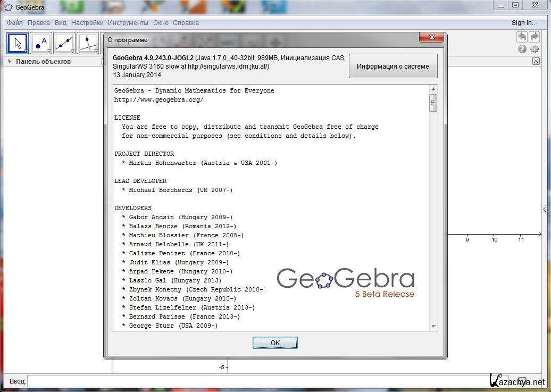Open settings with the gear icon
The width and height of the screenshot is (551, 392).
point(534,49)
